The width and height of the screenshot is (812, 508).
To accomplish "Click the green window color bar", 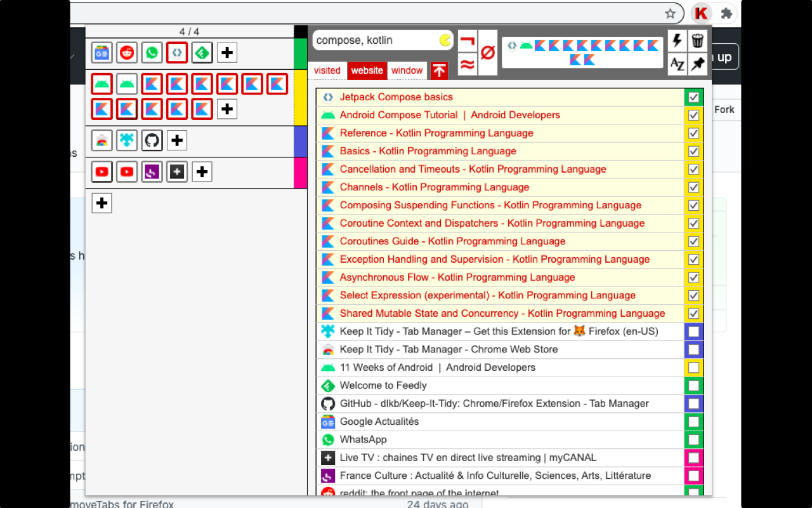I will click(x=301, y=53).
